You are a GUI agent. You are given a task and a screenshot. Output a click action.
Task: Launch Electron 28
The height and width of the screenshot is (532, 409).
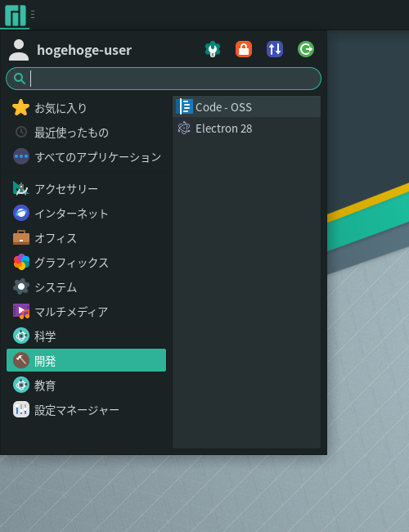pyautogui.click(x=246, y=128)
